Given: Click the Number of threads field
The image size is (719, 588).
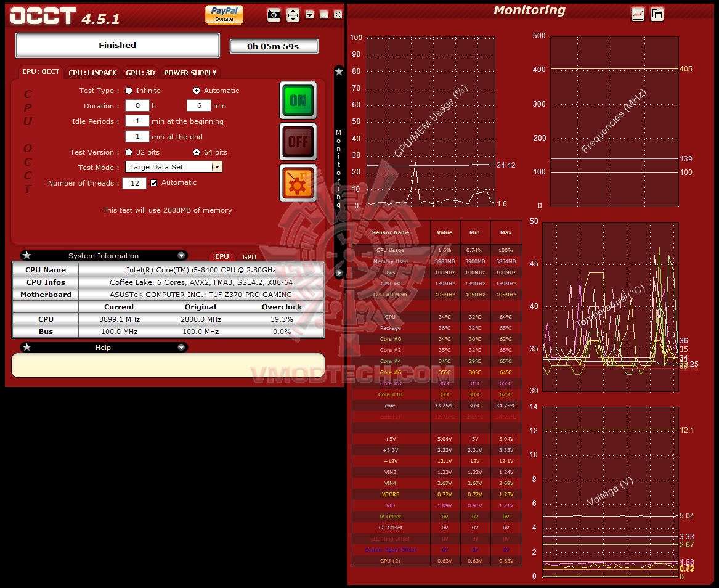Looking at the screenshot, I should point(134,183).
